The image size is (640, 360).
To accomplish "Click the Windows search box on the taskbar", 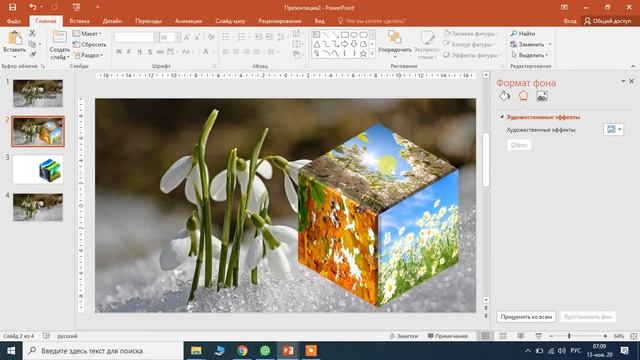I will [103, 351].
